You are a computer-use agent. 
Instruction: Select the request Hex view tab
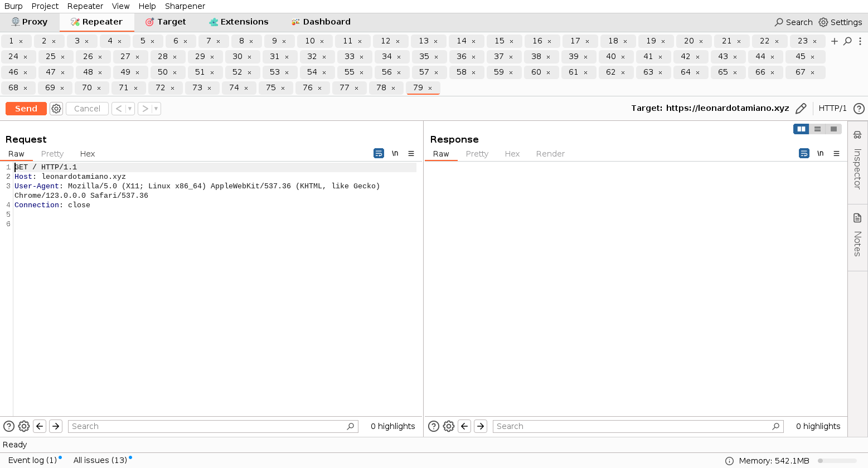click(x=88, y=154)
